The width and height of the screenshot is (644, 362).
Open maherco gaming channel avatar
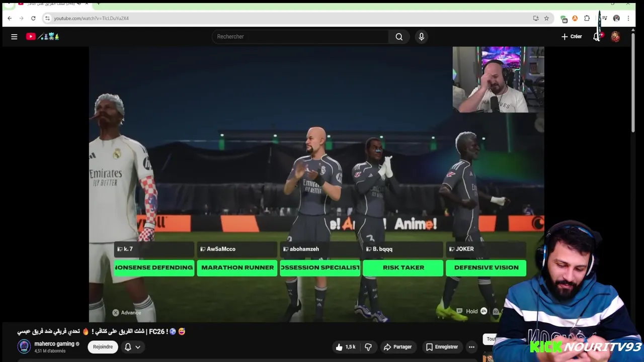click(24, 346)
